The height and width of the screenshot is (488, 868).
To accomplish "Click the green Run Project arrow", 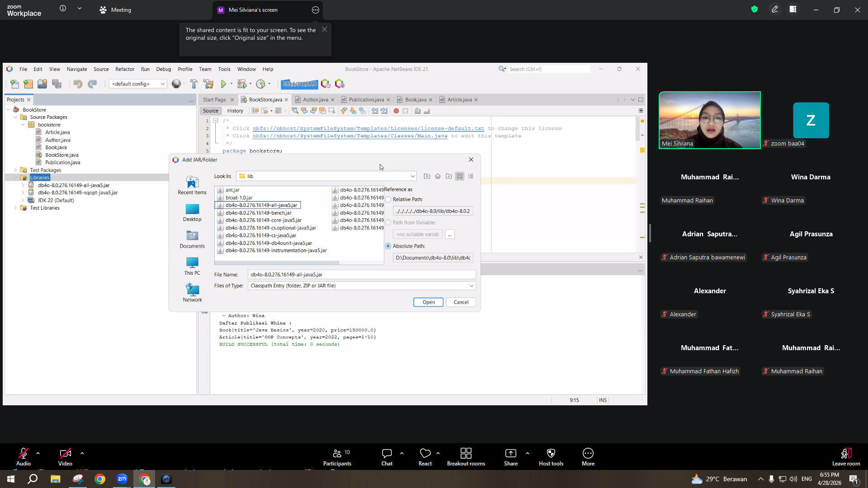I will coord(223,84).
